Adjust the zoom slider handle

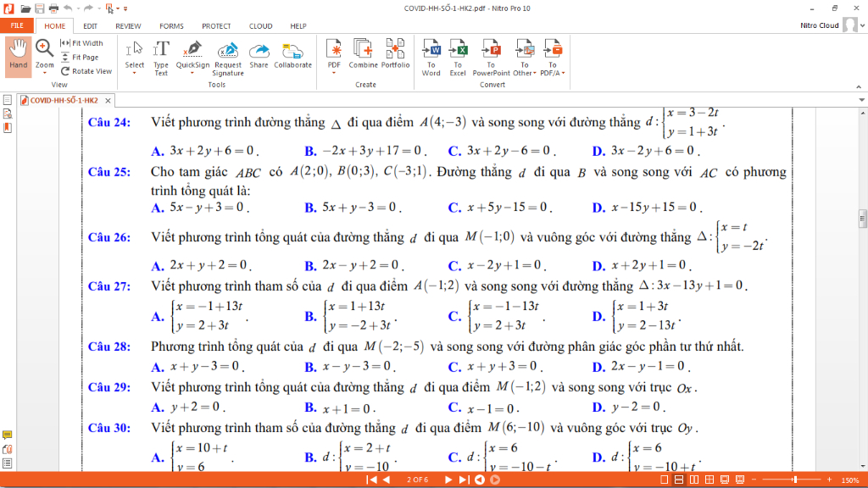pyautogui.click(x=794, y=480)
